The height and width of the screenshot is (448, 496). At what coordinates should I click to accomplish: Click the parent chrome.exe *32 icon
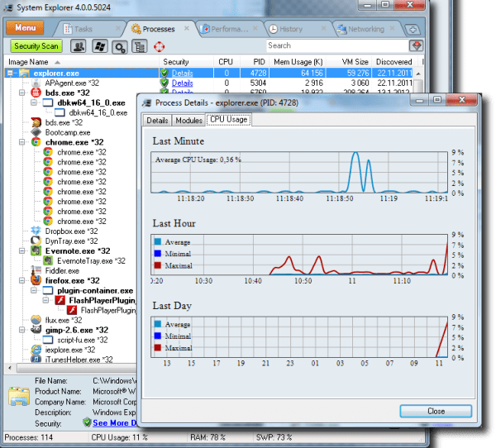(36, 142)
